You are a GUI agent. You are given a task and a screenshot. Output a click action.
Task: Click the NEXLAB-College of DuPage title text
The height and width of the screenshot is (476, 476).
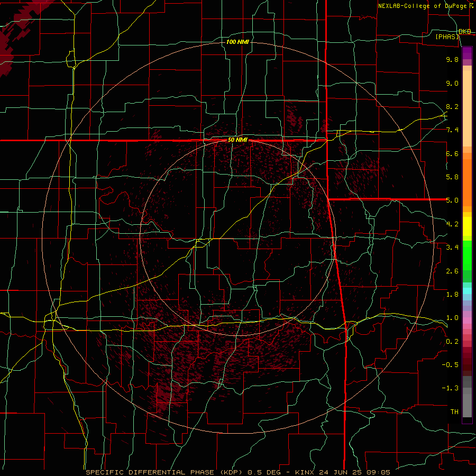tap(424, 6)
